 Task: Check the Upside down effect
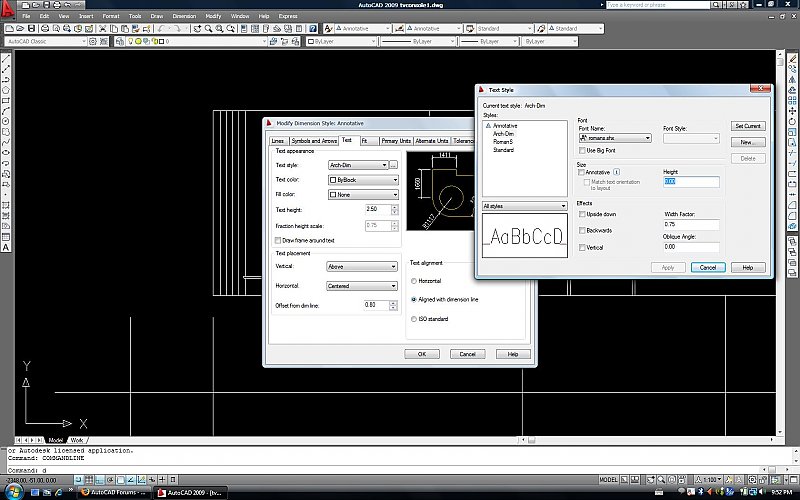click(x=582, y=214)
